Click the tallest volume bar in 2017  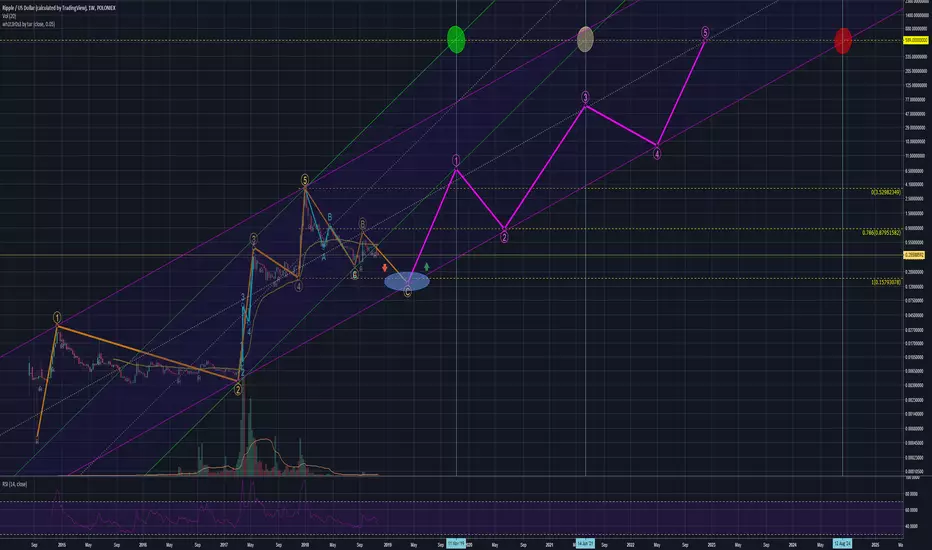point(241,425)
